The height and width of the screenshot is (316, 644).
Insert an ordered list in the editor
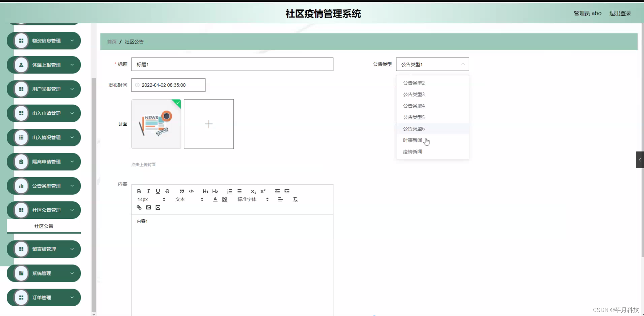[229, 191]
